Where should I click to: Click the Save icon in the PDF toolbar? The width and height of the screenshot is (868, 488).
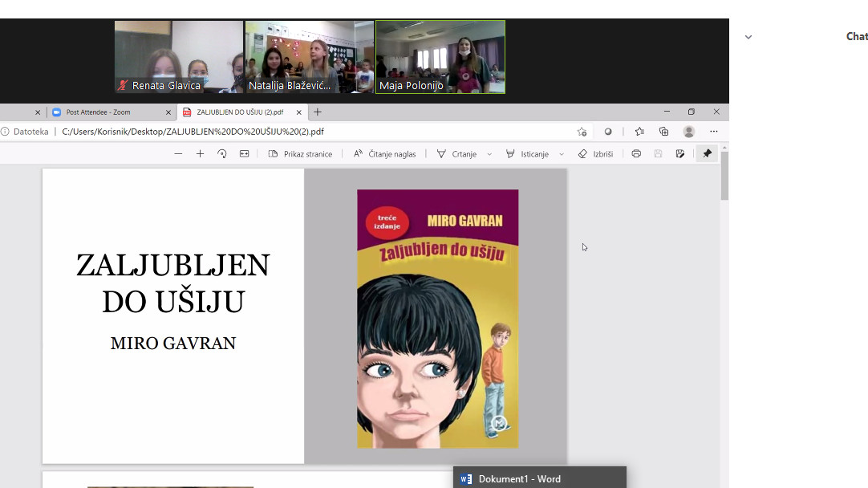point(658,154)
